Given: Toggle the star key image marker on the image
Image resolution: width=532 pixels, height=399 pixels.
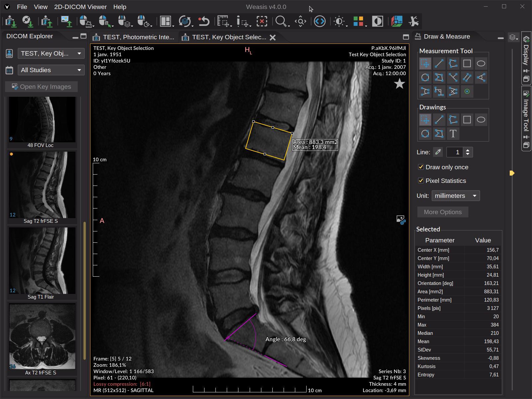Looking at the screenshot, I should click(x=399, y=84).
